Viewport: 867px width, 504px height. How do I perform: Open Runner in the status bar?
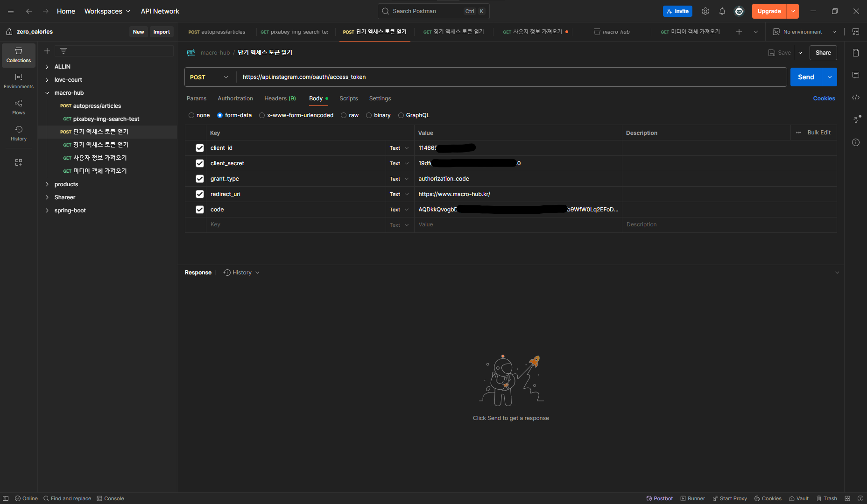point(692,498)
